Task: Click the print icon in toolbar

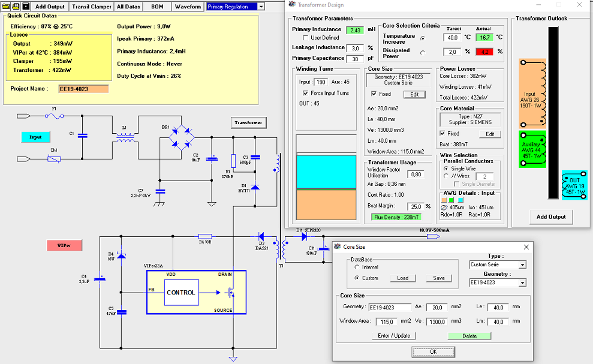Action: pyautogui.click(x=16, y=6)
